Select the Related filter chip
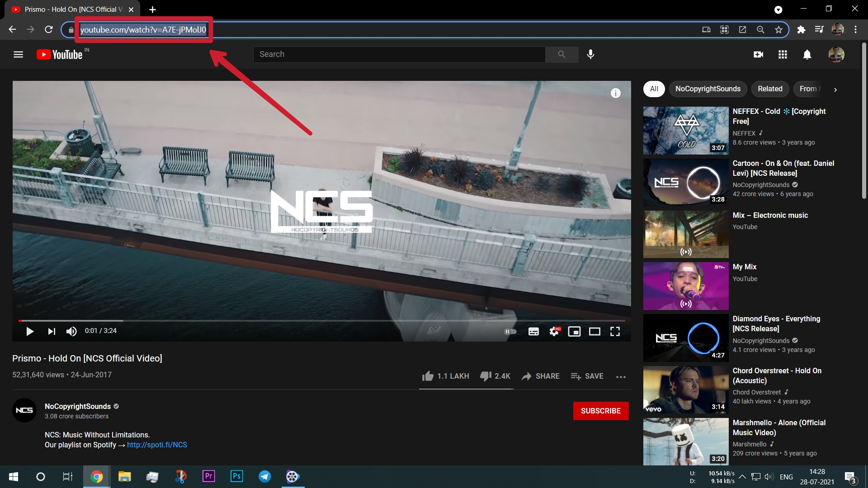 coord(770,89)
